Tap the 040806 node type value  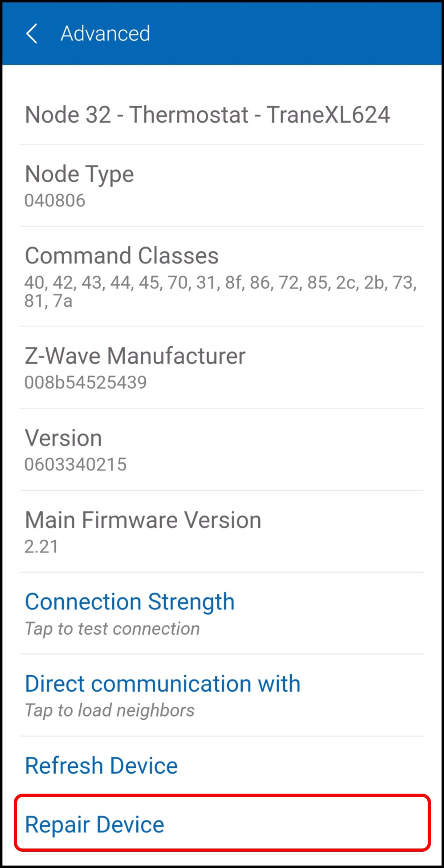(x=55, y=200)
